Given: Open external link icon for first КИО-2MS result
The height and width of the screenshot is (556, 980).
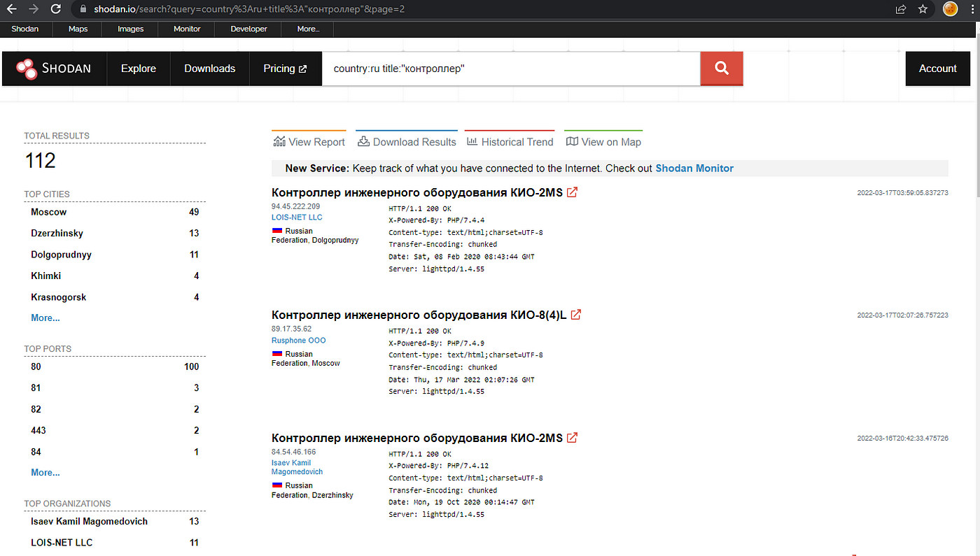Looking at the screenshot, I should click(x=572, y=192).
